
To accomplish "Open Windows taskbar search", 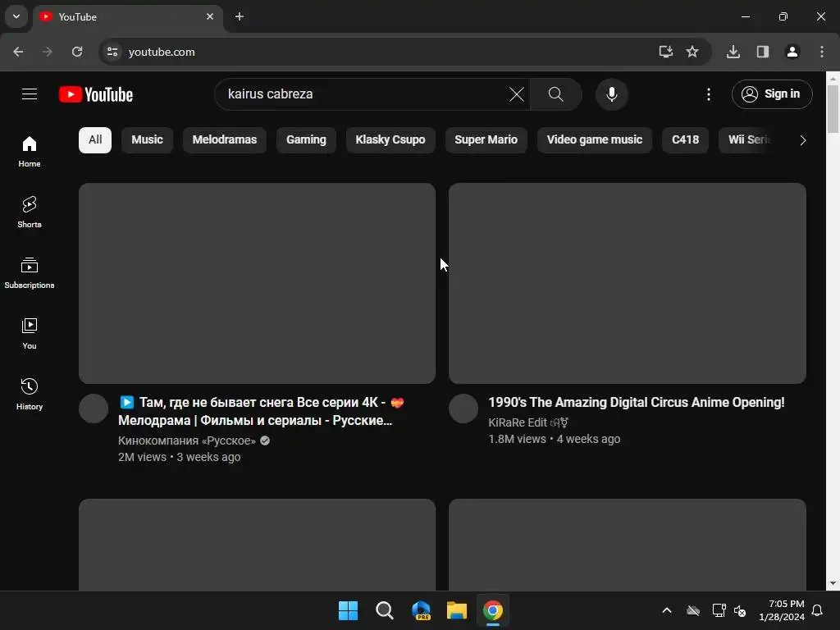I will pyautogui.click(x=384, y=610).
